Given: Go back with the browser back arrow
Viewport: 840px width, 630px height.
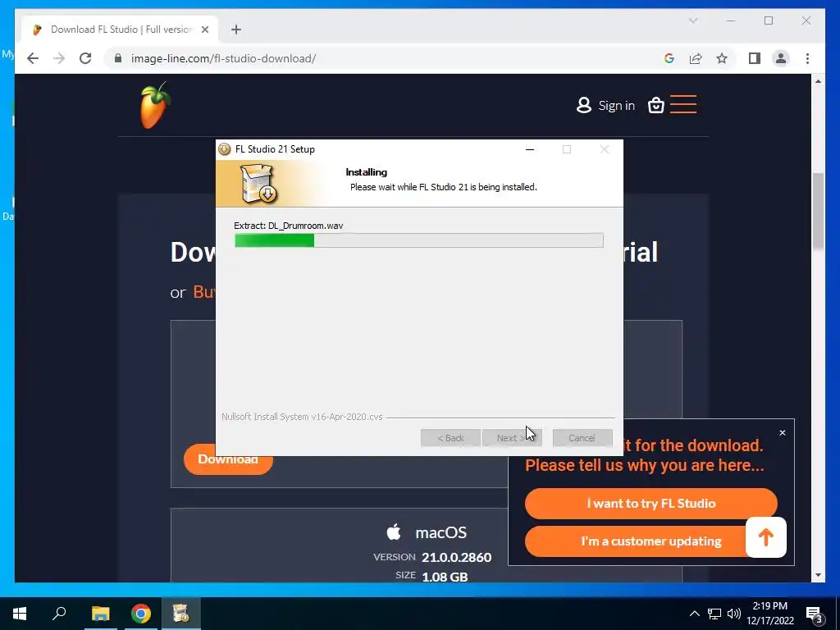Looking at the screenshot, I should [x=33, y=58].
